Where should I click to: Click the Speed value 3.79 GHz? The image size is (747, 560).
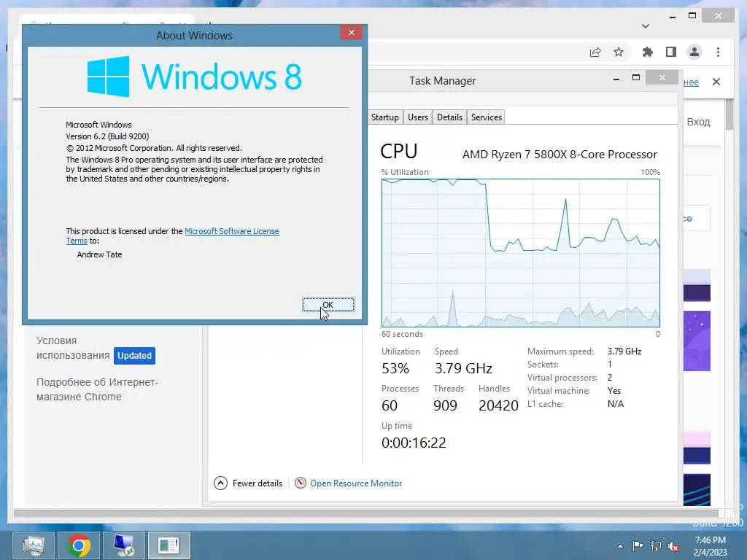coord(463,368)
